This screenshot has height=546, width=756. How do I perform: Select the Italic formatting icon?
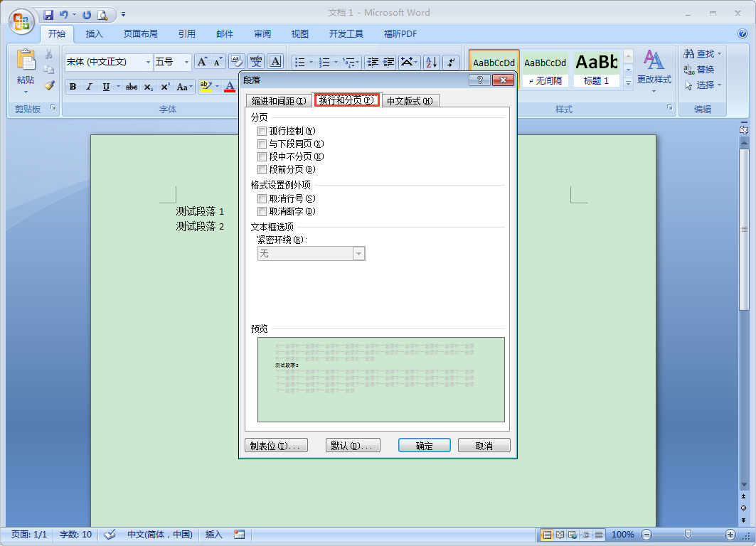[x=89, y=86]
